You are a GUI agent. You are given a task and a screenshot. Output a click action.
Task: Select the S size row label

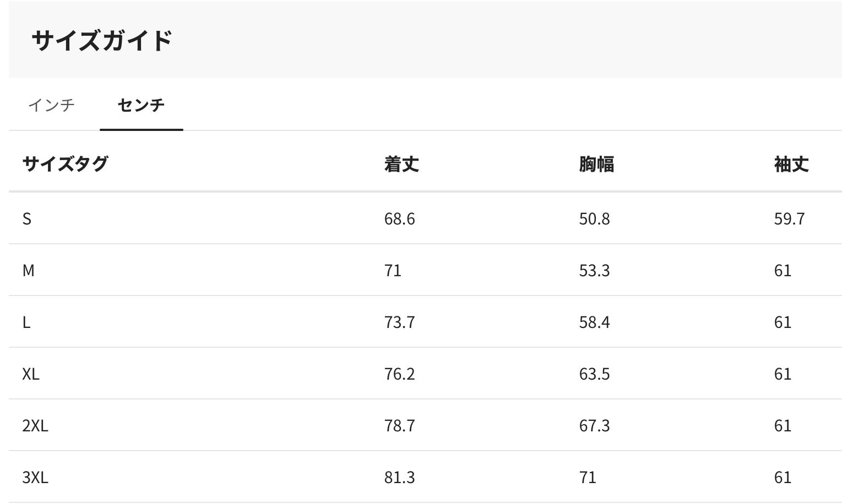27,219
